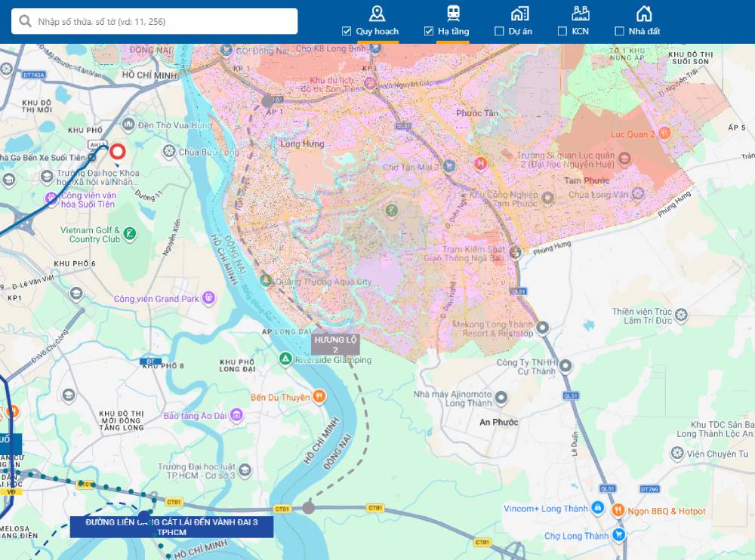The height and width of the screenshot is (560, 755).
Task: Click Vincom+ Long Thành shopping marker
Action: [596, 508]
